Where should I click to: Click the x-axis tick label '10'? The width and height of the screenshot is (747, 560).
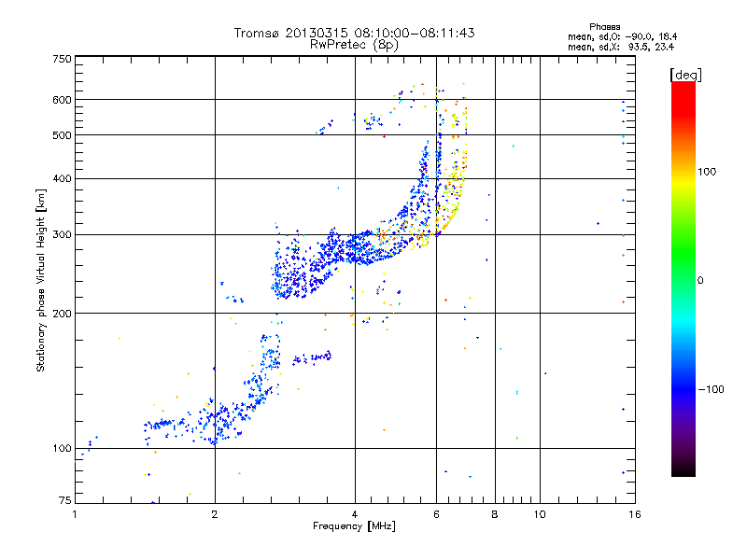pos(540,514)
